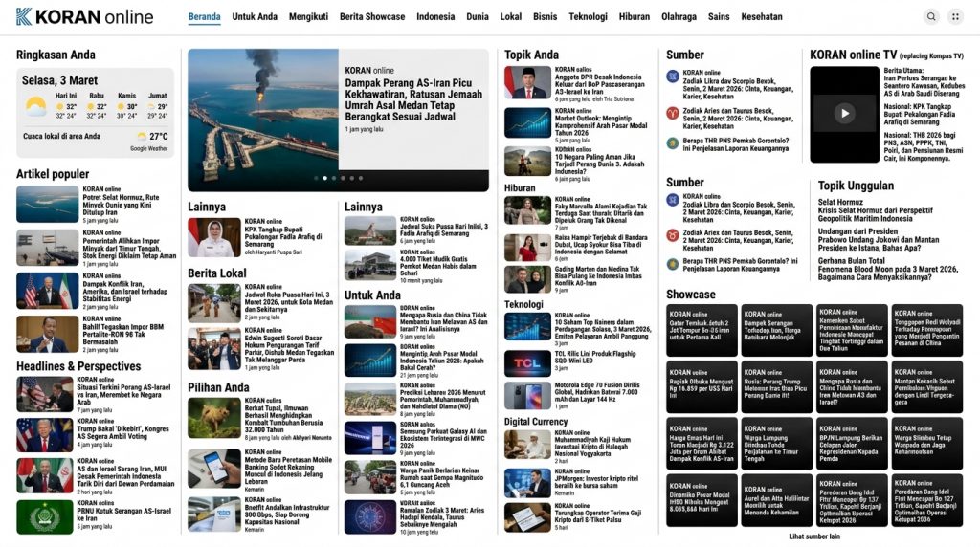Click the large sun-and-cloud weather icon
This screenshot has height=547, width=980.
point(35,106)
